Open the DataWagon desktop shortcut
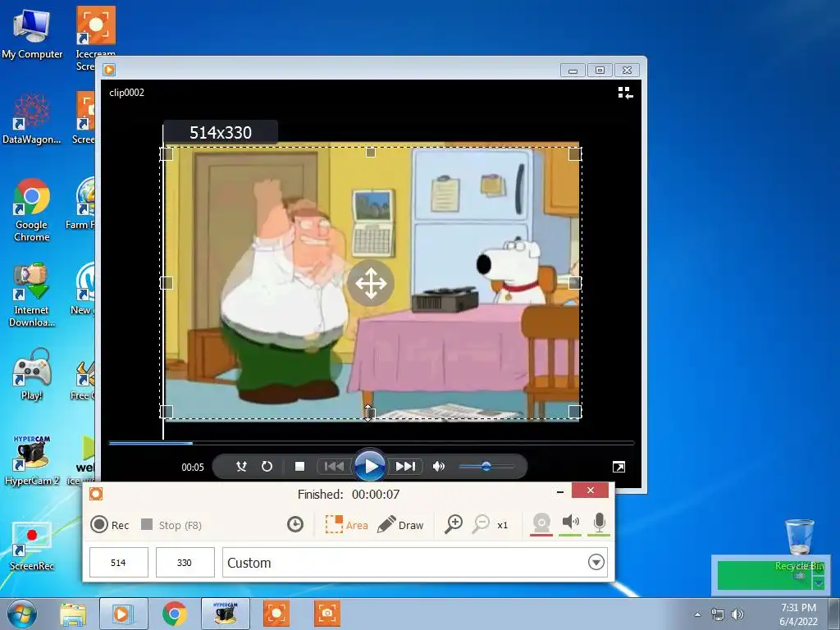Viewport: 840px width, 630px height. click(x=32, y=119)
